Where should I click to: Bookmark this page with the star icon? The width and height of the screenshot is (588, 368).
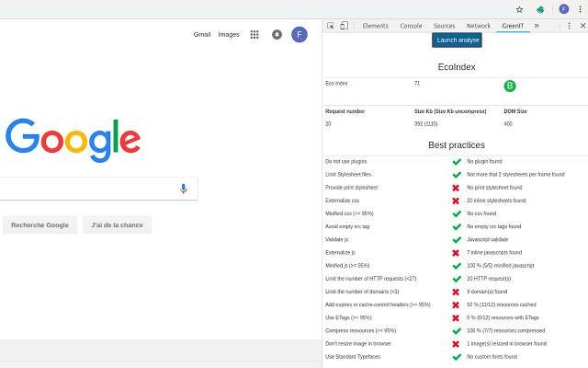coord(519,10)
